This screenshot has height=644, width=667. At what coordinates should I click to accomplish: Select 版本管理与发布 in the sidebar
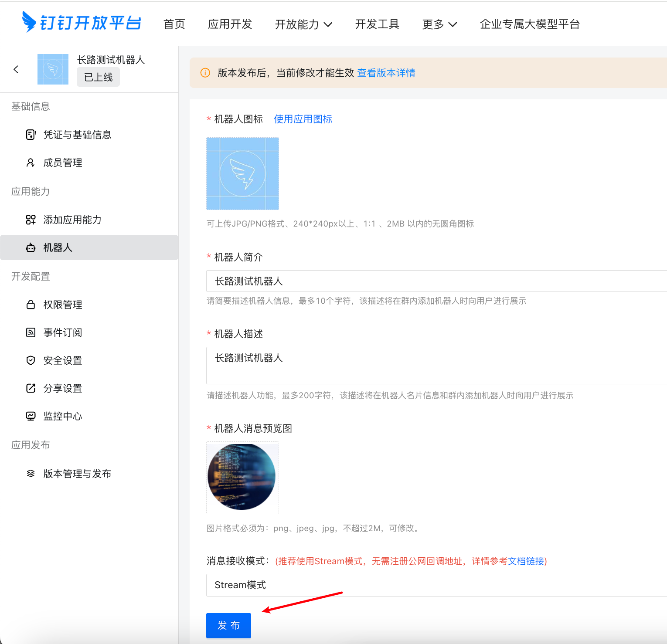pos(89,474)
